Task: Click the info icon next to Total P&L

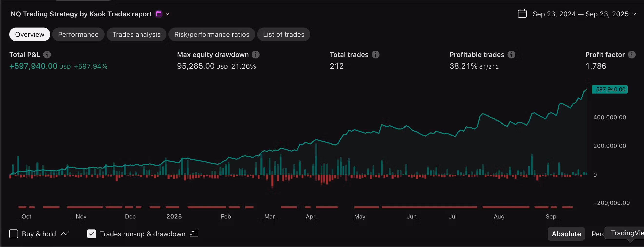Action: click(47, 55)
